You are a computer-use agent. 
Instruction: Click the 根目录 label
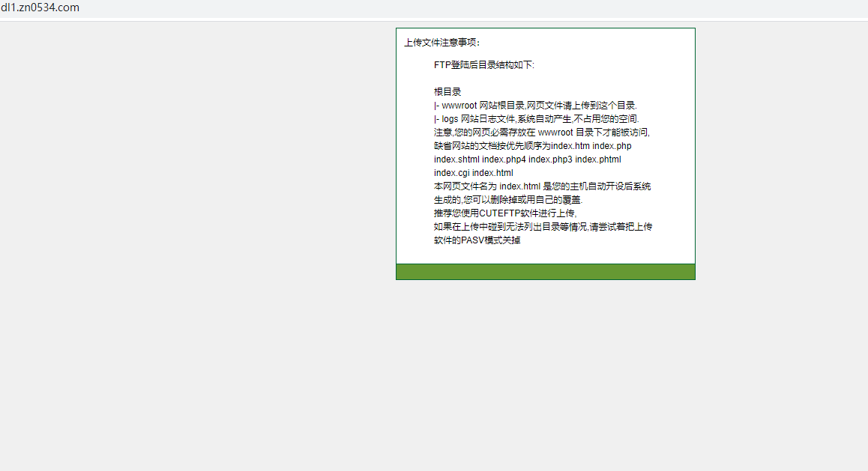coord(447,92)
